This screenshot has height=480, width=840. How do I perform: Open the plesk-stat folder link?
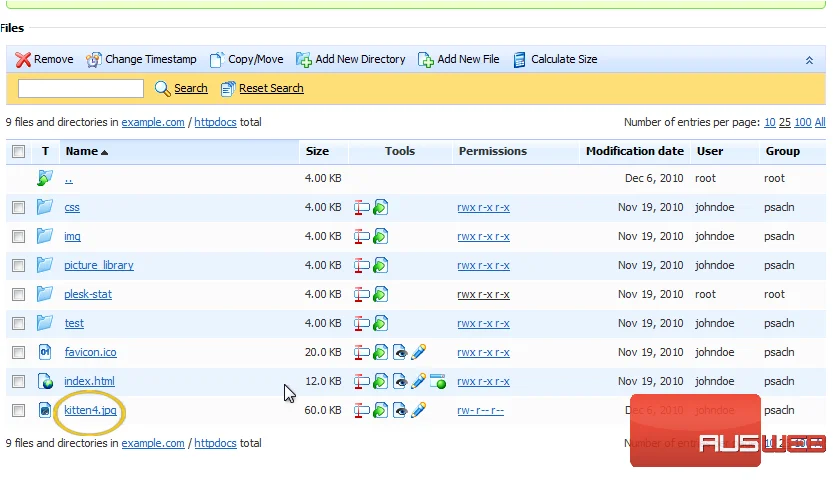[88, 294]
